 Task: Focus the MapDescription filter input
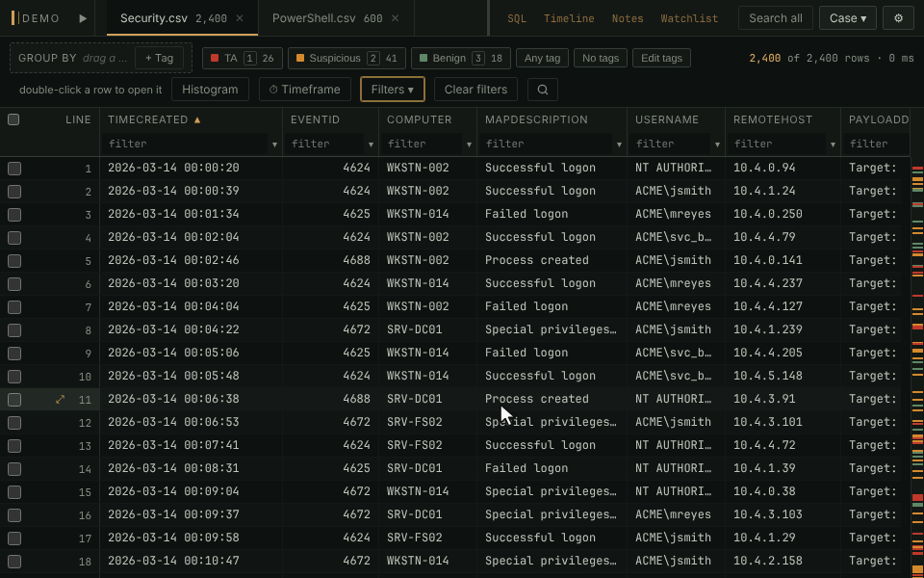coord(546,144)
